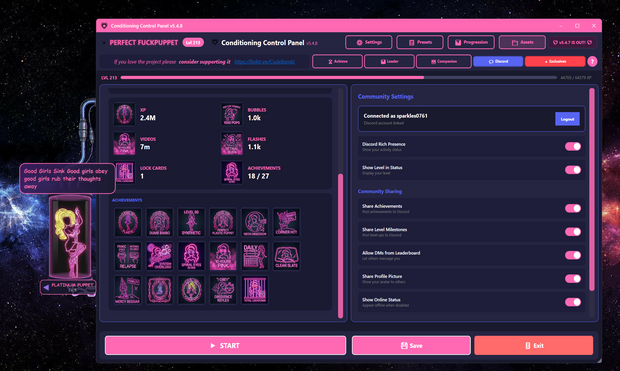
Task: Turn off Share Achievements toggle
Action: click(573, 208)
